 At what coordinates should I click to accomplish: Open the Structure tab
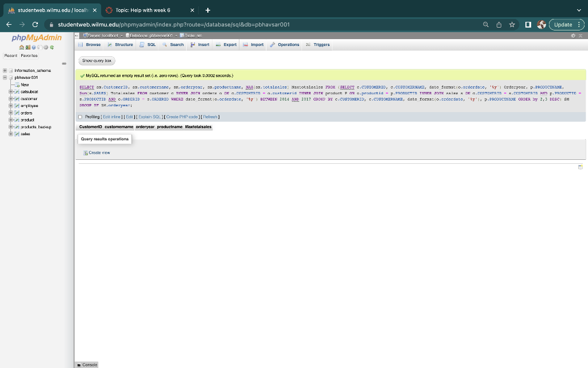point(120,45)
